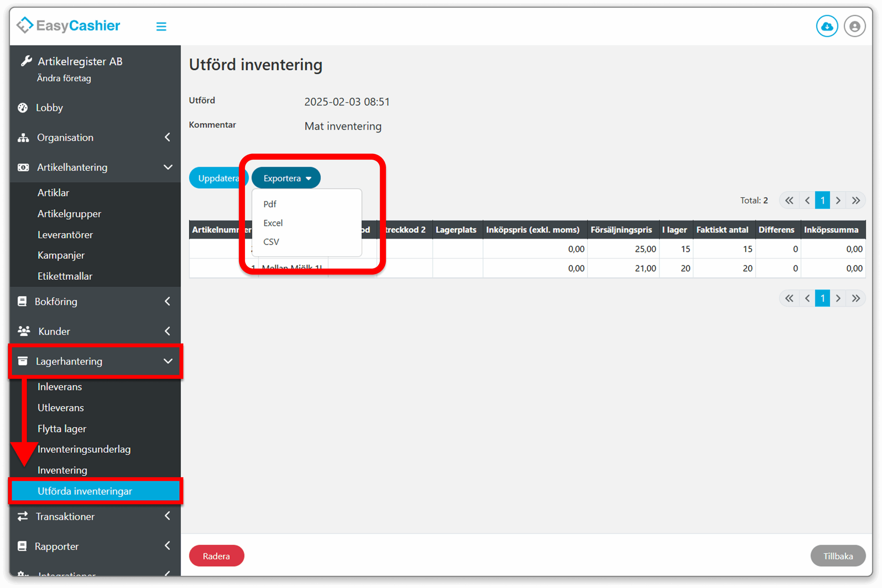Expand the Kunder menu chevron
The image size is (882, 588).
click(x=168, y=331)
